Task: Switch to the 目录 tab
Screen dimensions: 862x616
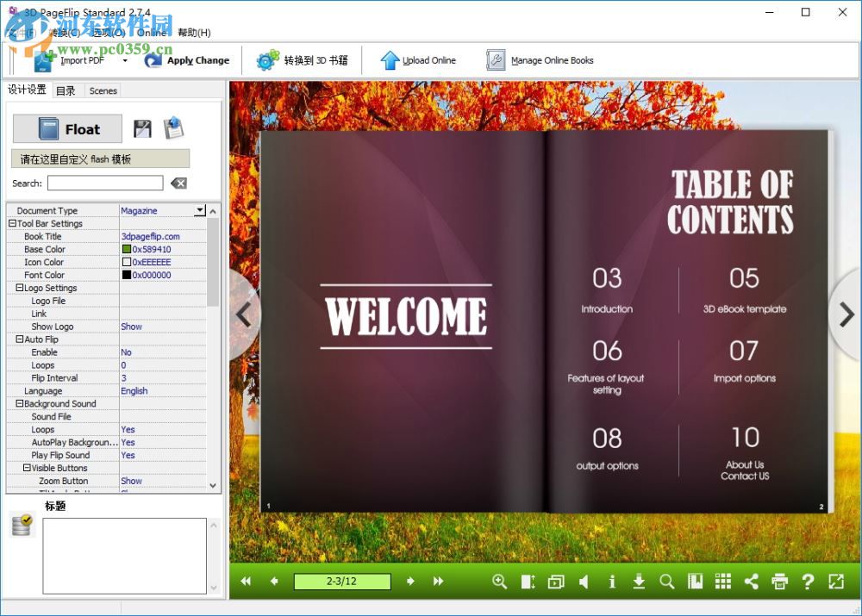Action: tap(66, 90)
